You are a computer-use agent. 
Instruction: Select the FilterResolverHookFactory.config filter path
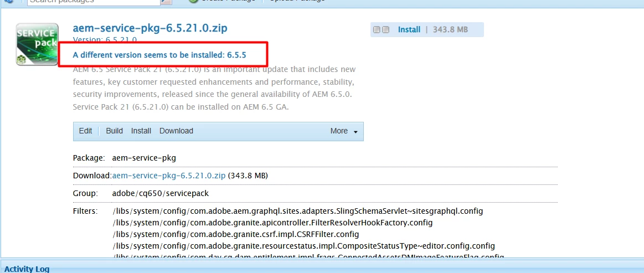coord(272,223)
